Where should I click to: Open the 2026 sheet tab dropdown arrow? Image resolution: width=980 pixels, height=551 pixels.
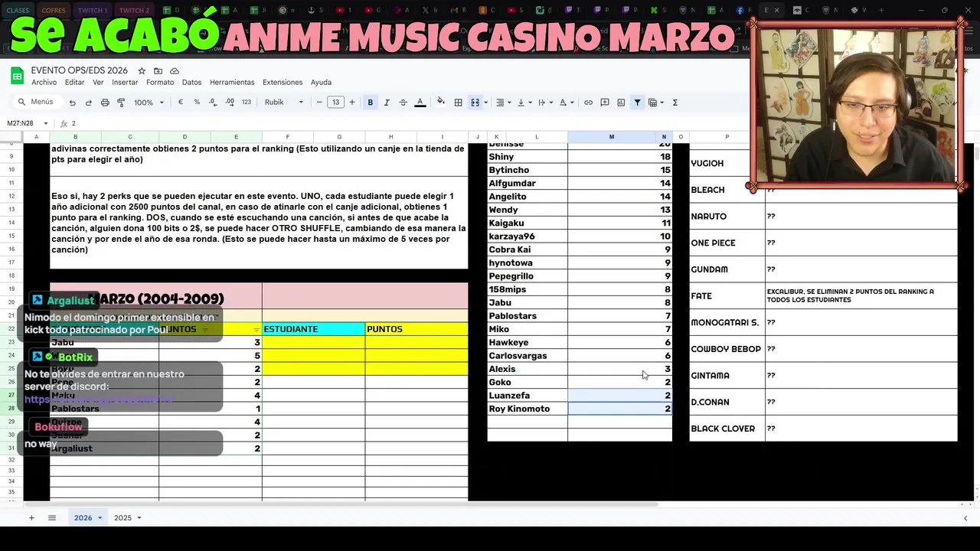100,518
